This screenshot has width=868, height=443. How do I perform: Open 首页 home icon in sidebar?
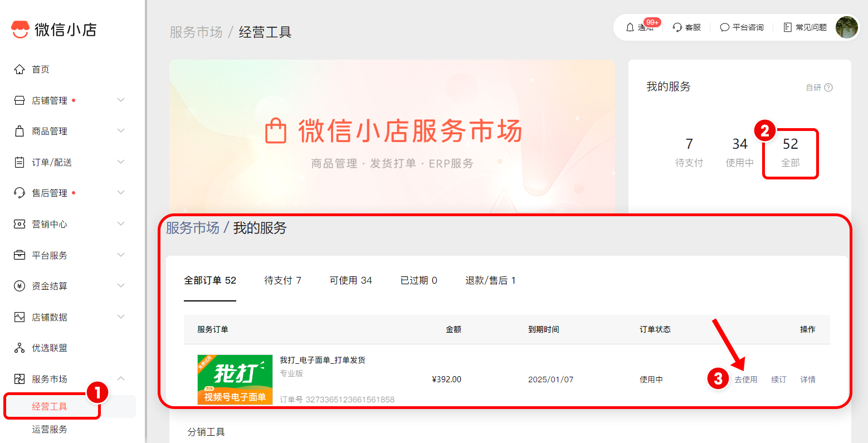pyautogui.click(x=19, y=69)
